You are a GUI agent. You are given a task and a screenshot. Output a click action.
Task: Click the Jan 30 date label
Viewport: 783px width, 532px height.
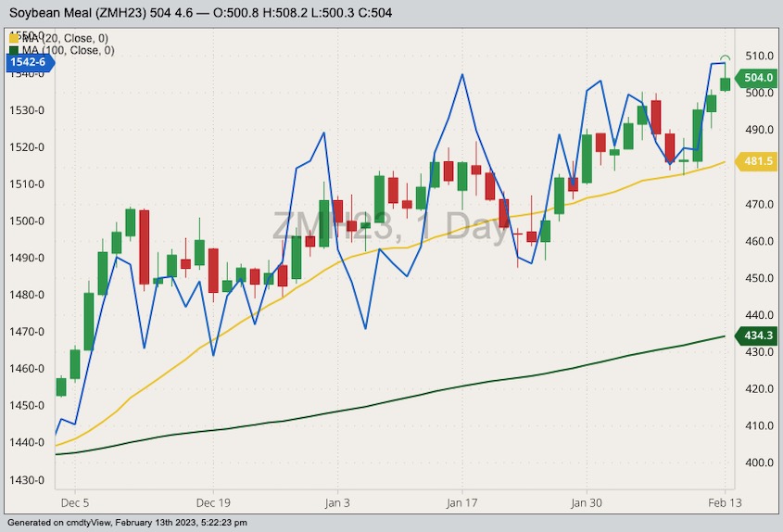click(x=587, y=502)
